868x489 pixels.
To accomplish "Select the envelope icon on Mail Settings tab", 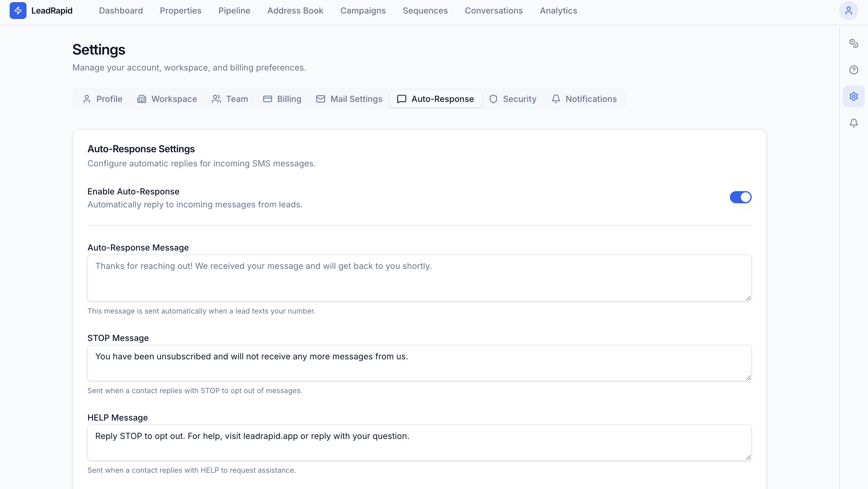I will 320,99.
